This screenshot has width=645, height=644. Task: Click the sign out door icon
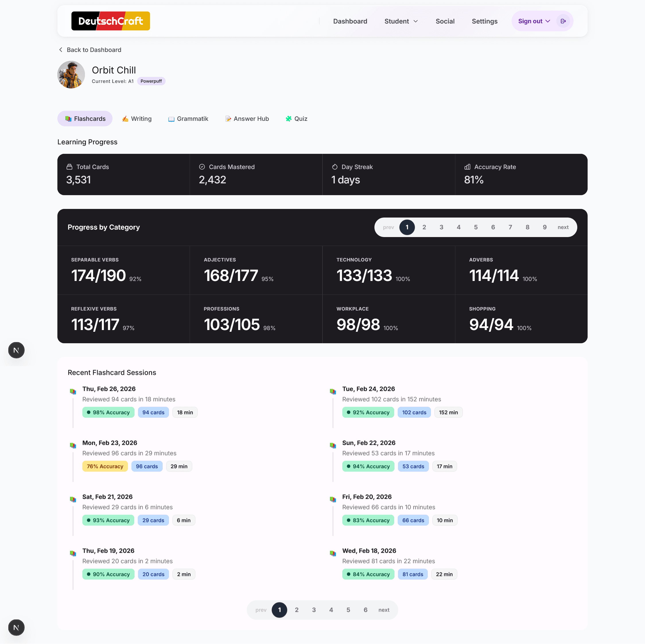coord(563,21)
